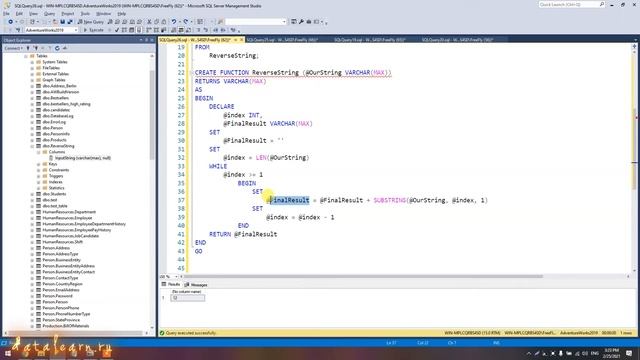Click the Quick Launch search field
Viewport: 640px width, 360px height.
pyautogui.click(x=571, y=4)
